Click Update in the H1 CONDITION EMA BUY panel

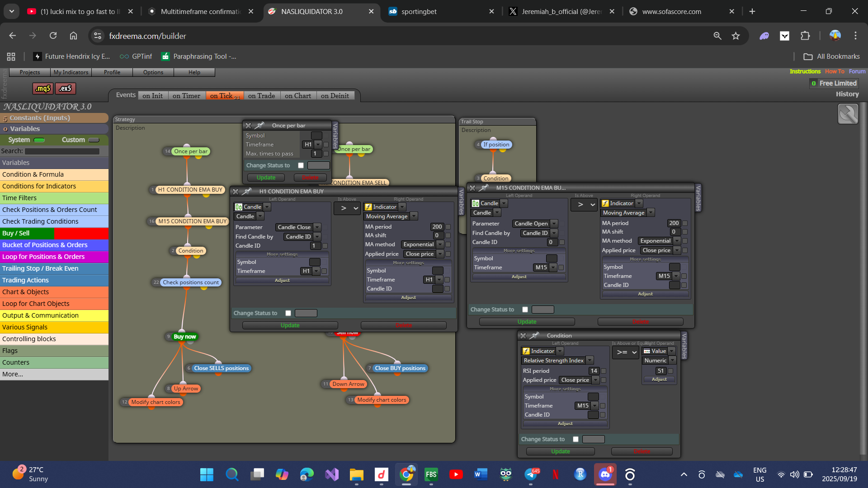pyautogui.click(x=290, y=325)
